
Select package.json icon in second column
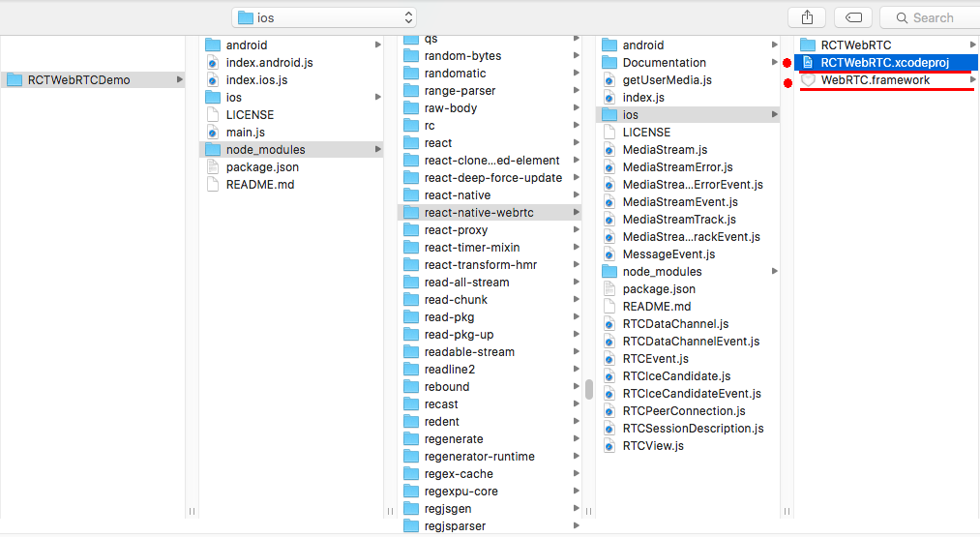pyautogui.click(x=213, y=167)
